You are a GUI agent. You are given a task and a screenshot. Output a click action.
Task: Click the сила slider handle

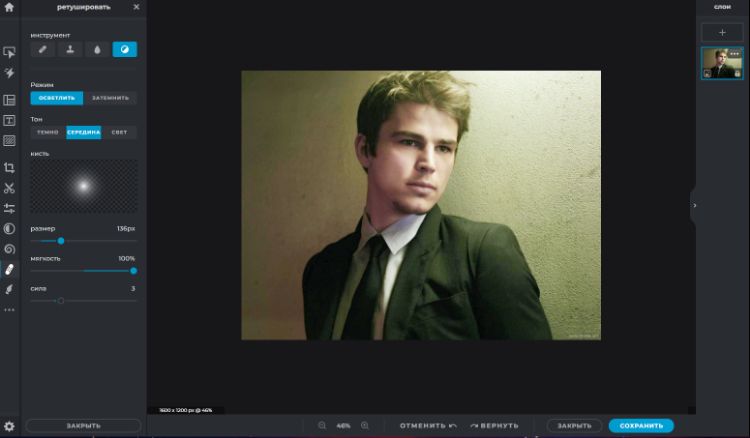click(61, 301)
